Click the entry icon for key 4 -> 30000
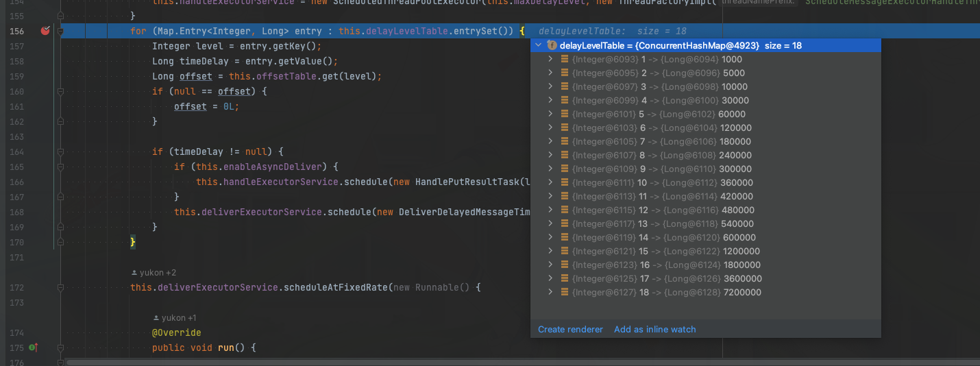This screenshot has height=366, width=980. [565, 100]
